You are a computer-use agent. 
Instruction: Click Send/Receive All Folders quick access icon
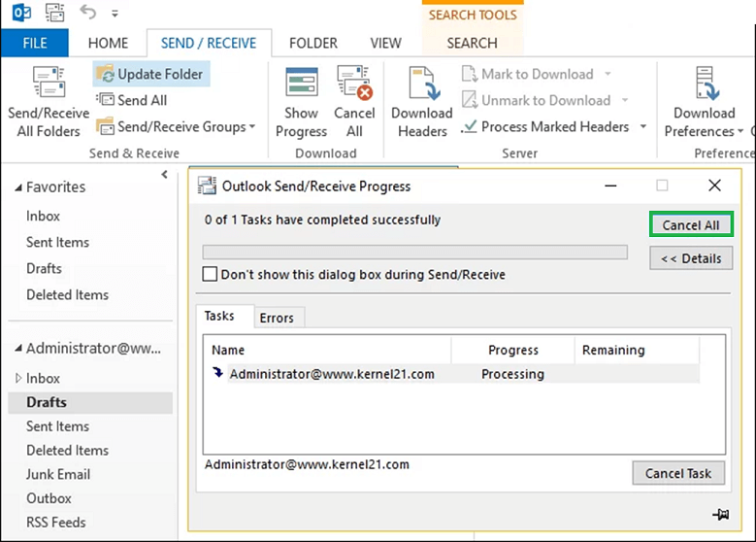pyautogui.click(x=54, y=12)
